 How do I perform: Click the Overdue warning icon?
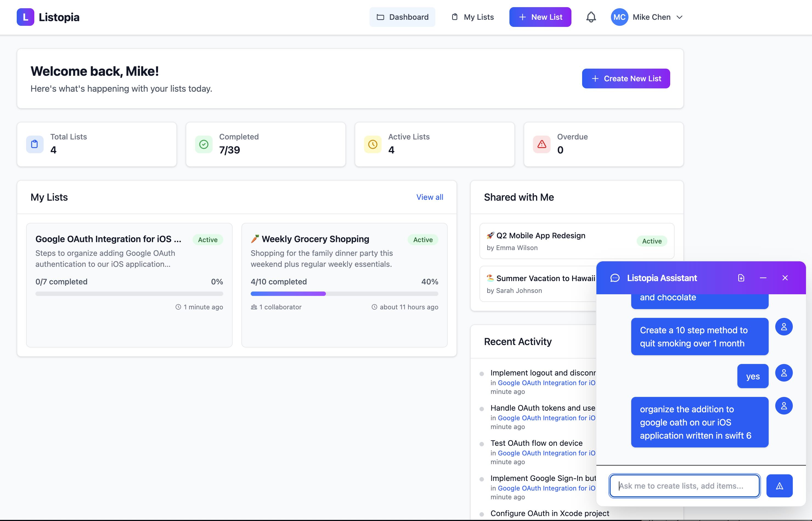coord(541,144)
